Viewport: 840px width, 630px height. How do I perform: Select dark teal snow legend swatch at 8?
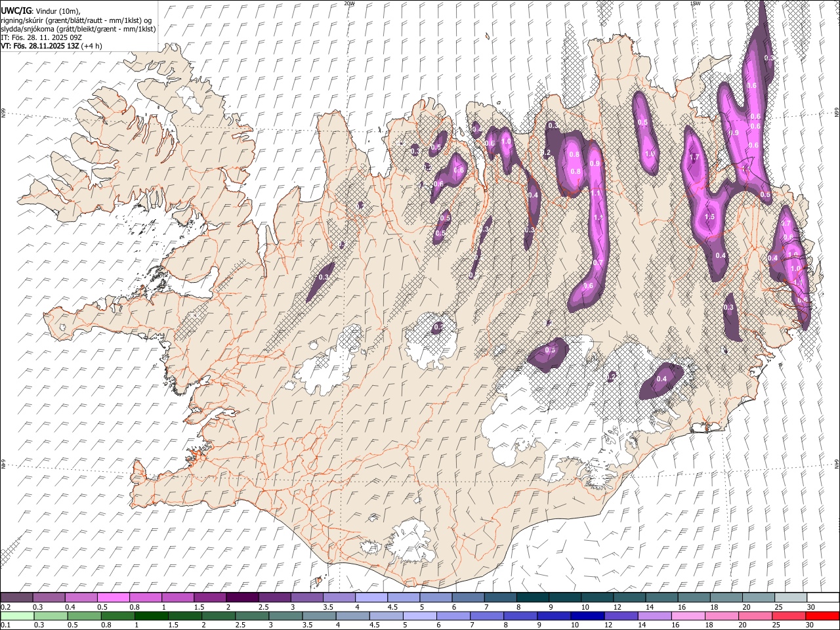pos(533,597)
